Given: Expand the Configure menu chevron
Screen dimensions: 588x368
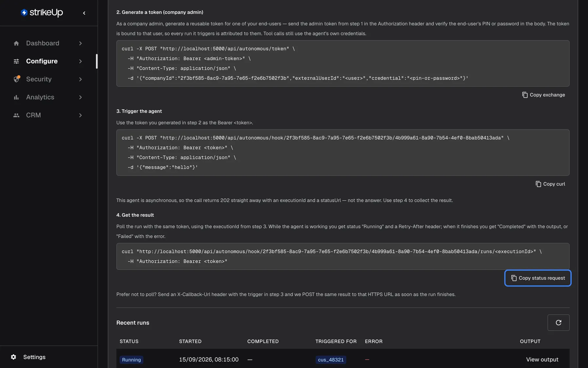Looking at the screenshot, I should 80,61.
